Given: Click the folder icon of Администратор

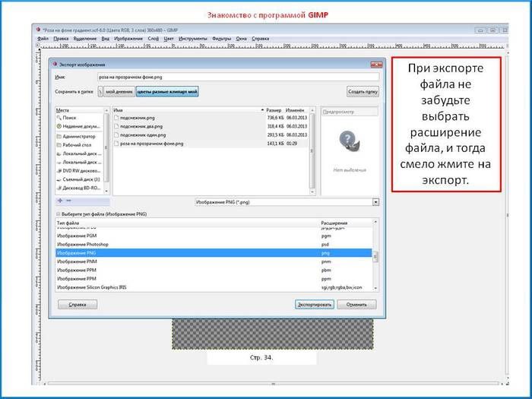Looking at the screenshot, I should [x=59, y=136].
